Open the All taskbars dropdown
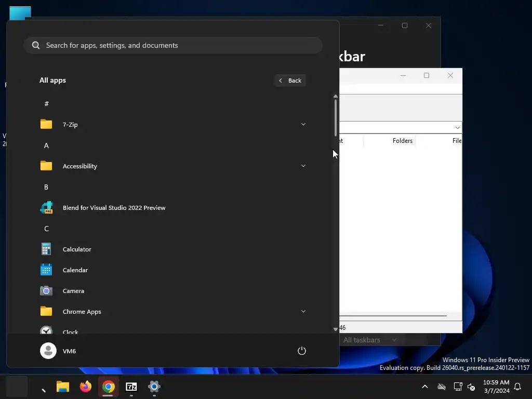Viewport: 532px width, 399px height. tap(370, 340)
